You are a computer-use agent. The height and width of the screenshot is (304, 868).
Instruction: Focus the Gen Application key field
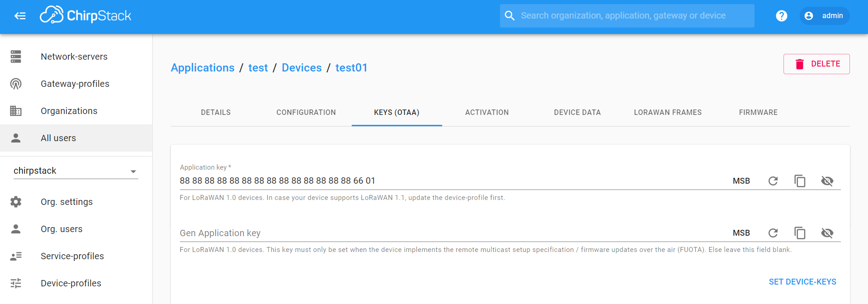pos(452,233)
